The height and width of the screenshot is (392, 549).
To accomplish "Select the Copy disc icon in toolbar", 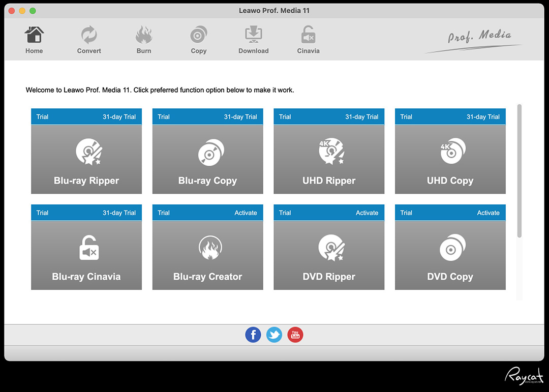I will (x=199, y=35).
